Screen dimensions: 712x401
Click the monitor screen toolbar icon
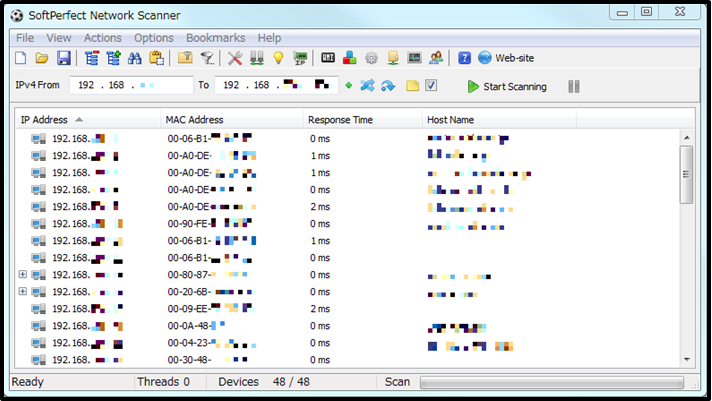pos(415,58)
